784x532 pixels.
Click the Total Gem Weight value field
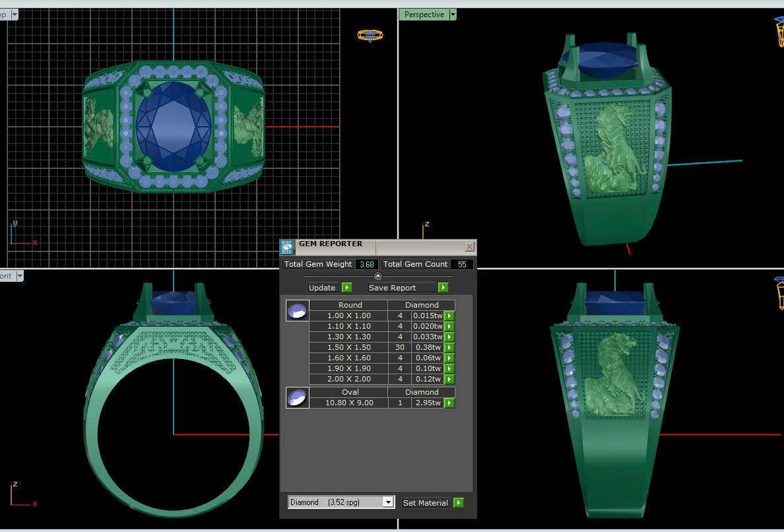(366, 264)
